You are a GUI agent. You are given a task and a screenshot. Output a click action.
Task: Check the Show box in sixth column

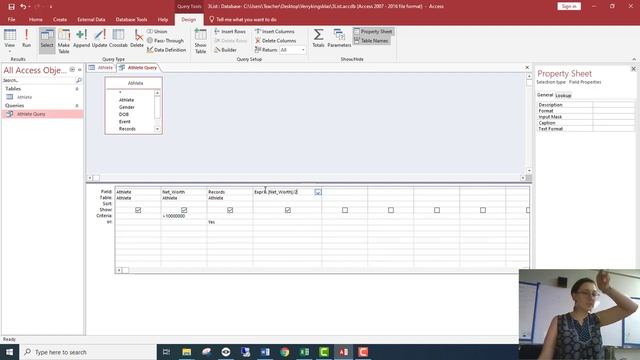[391, 210]
